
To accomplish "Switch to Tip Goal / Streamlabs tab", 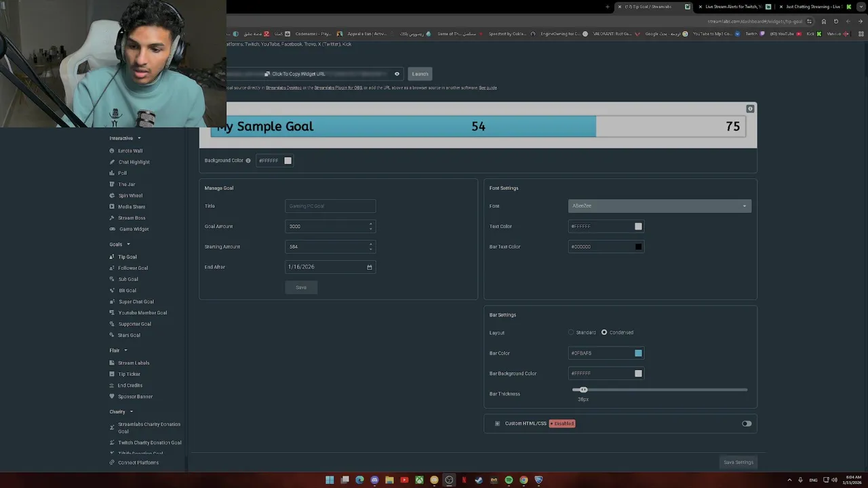I will (x=652, y=7).
